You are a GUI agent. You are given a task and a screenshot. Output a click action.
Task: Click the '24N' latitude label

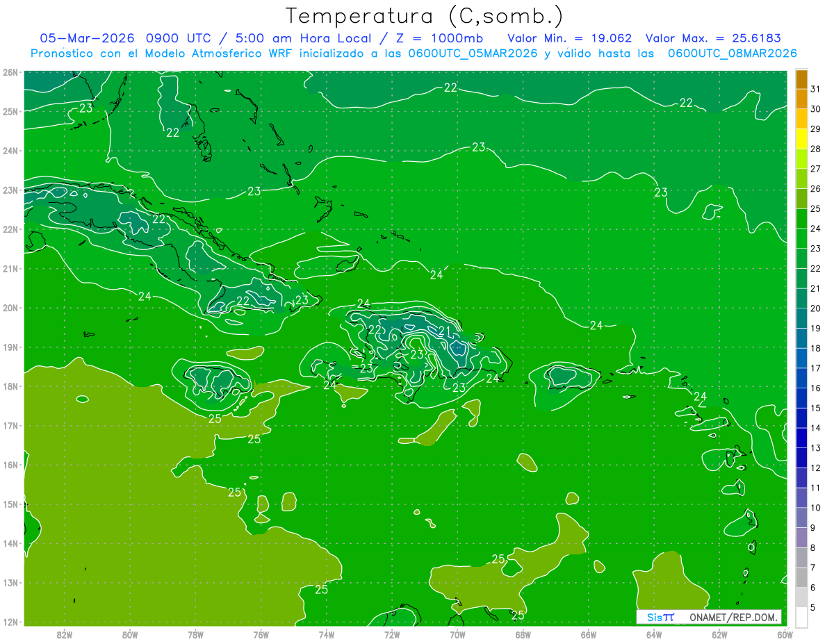coord(10,151)
